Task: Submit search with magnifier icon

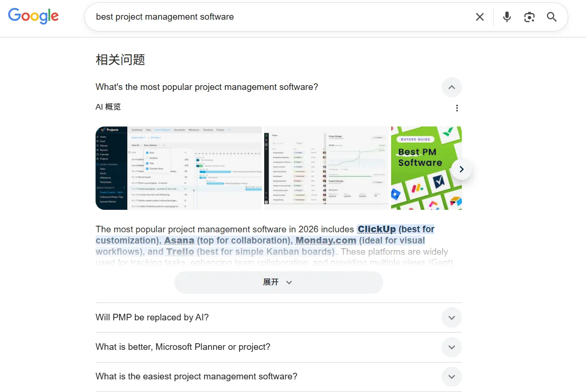Action: 552,17
